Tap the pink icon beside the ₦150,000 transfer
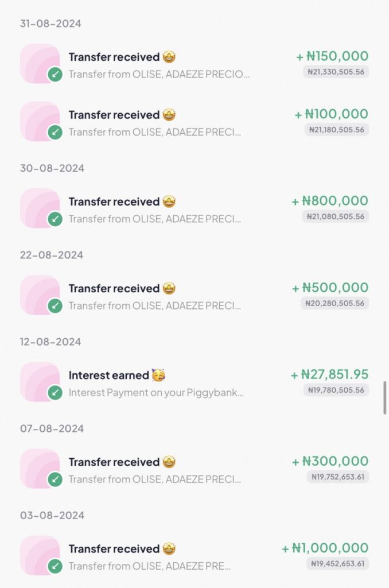Image resolution: width=389 pixels, height=588 pixels. click(40, 63)
